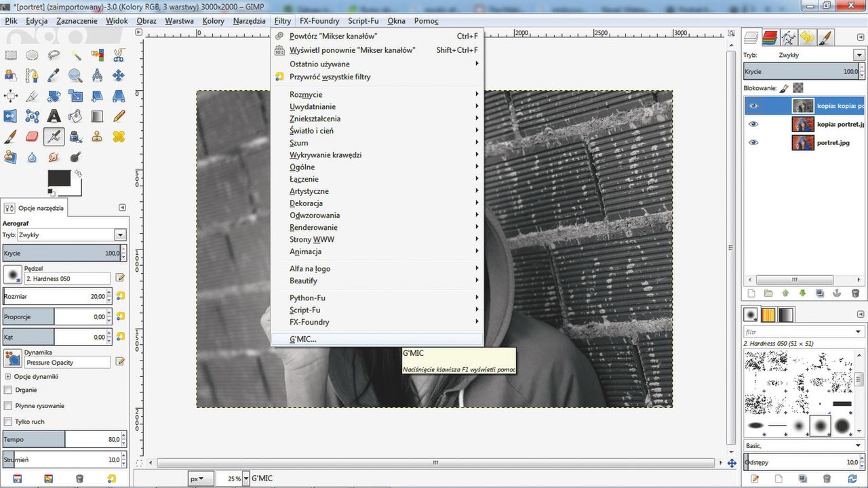Switch to the Channels tab
Image resolution: width=868 pixels, height=488 pixels.
point(769,37)
